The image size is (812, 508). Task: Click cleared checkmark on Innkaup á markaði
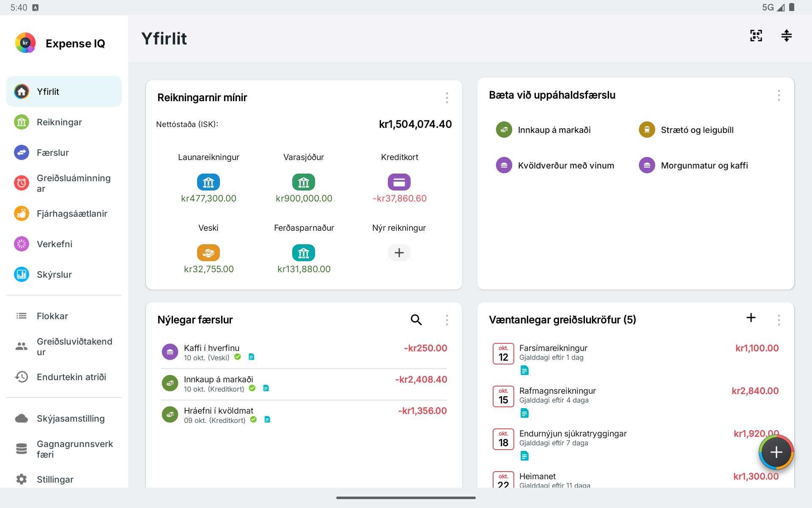pyautogui.click(x=252, y=388)
